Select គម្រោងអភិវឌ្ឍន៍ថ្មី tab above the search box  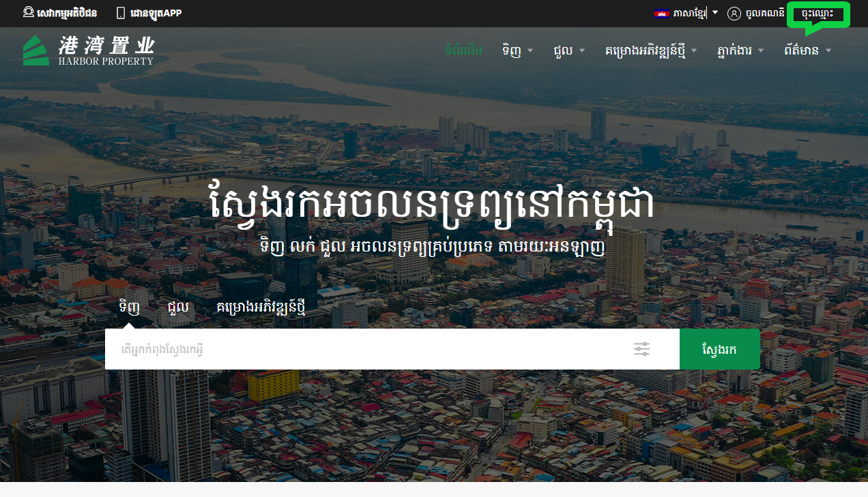(x=261, y=307)
